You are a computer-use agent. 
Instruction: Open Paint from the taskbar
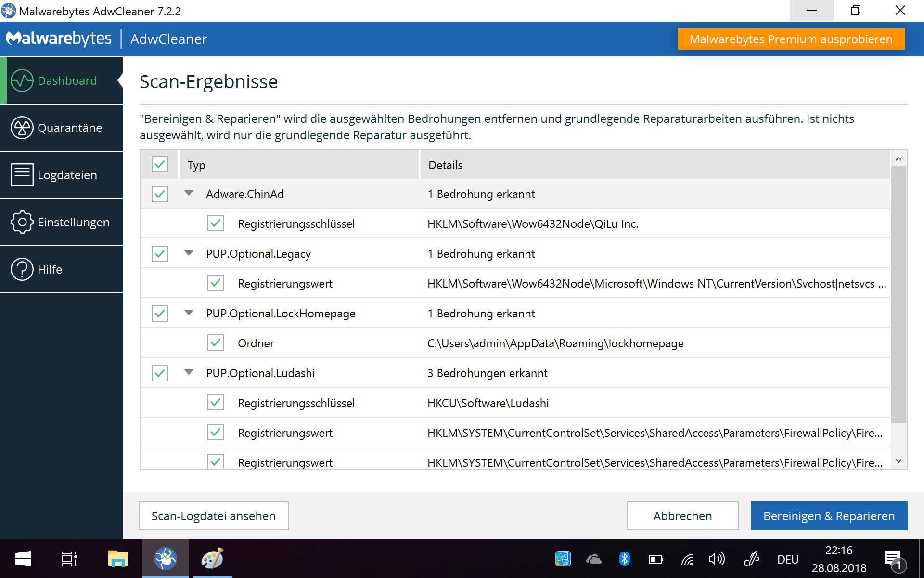click(212, 559)
